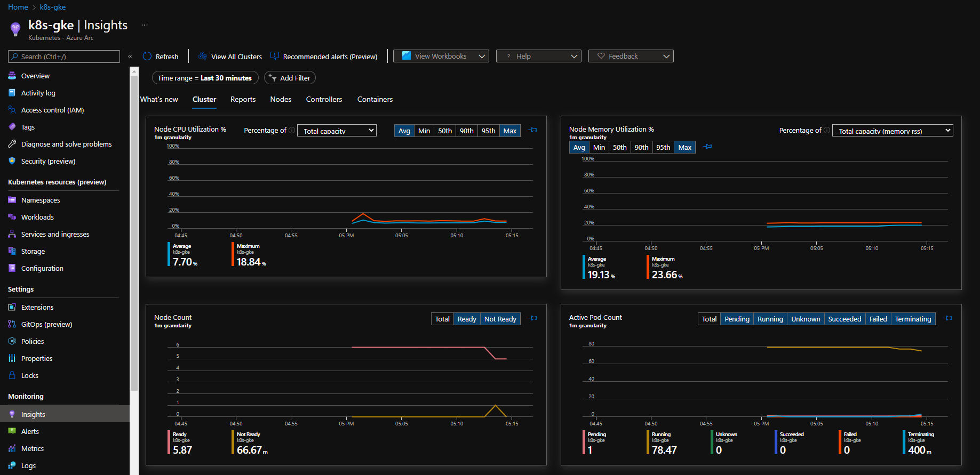Pin the Node Memory Utilization chart
This screenshot has height=475, width=980.
click(707, 147)
